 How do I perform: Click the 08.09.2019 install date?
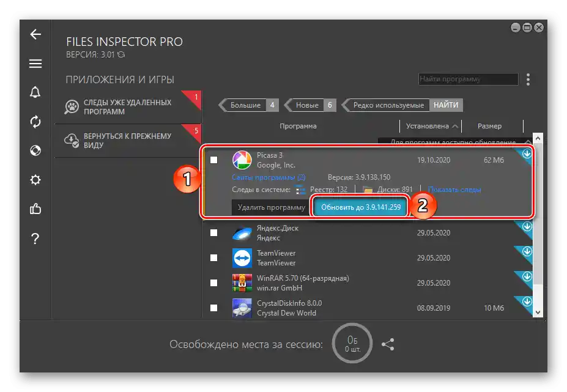click(433, 308)
